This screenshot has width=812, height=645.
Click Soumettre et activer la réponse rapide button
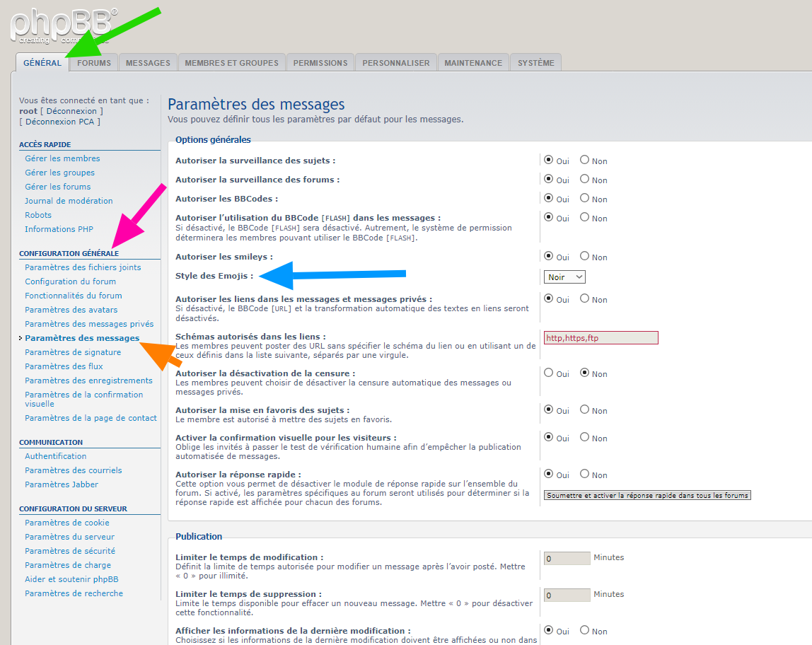(647, 496)
